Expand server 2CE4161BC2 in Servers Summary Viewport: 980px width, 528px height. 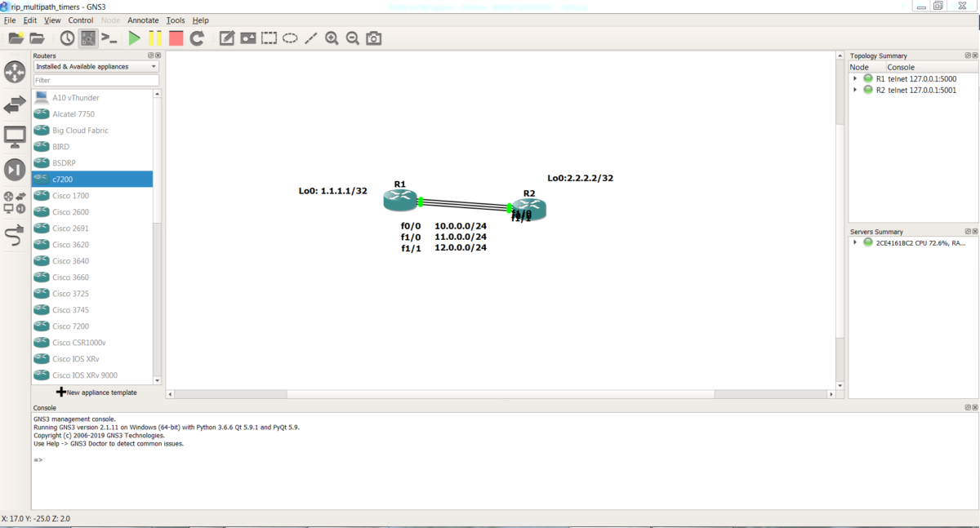click(854, 242)
